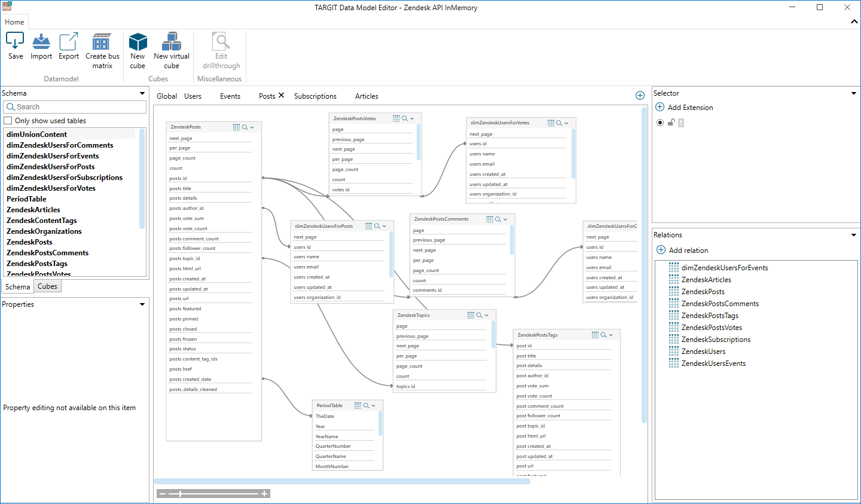
Task: Adjust the diagram zoom slider handle
Action: [180, 494]
